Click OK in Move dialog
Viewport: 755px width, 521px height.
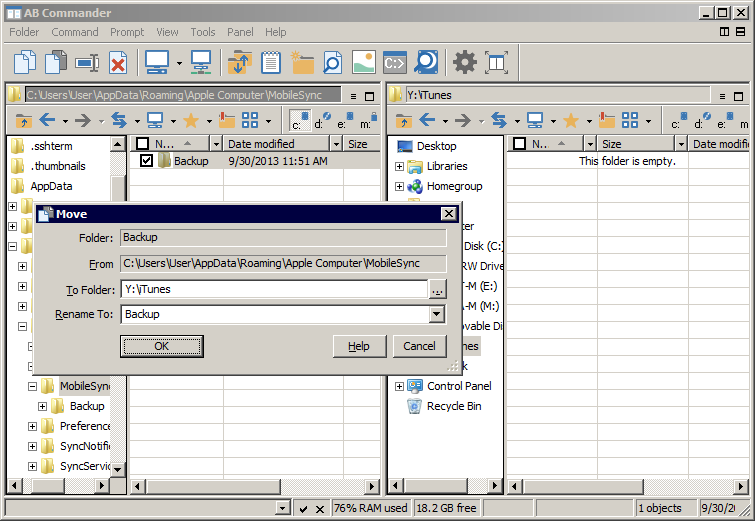[162, 346]
